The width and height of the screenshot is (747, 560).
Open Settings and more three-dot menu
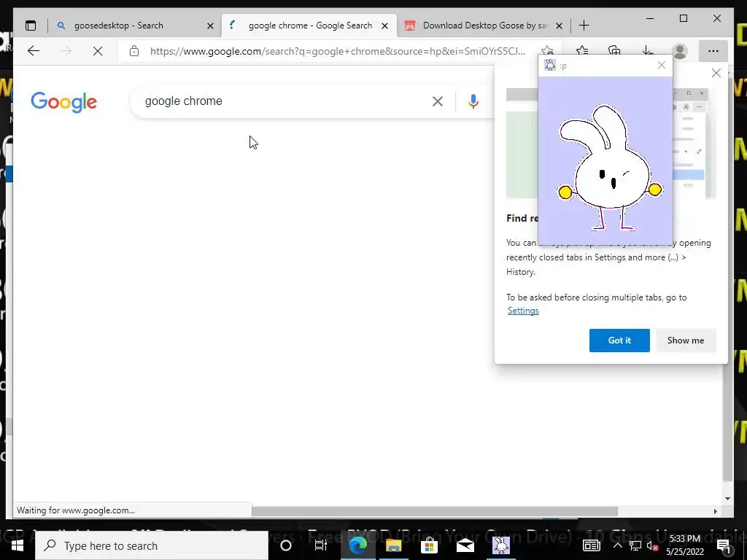(x=713, y=51)
